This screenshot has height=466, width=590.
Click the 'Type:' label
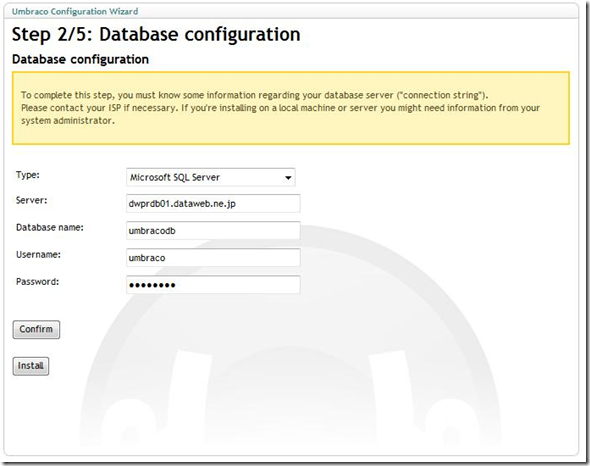pyautogui.click(x=27, y=175)
